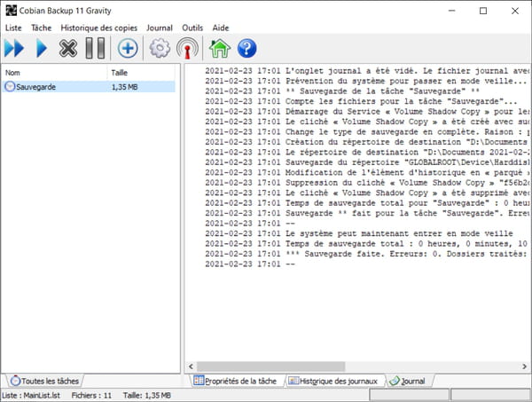Abort the running backup with X icon

click(x=68, y=48)
